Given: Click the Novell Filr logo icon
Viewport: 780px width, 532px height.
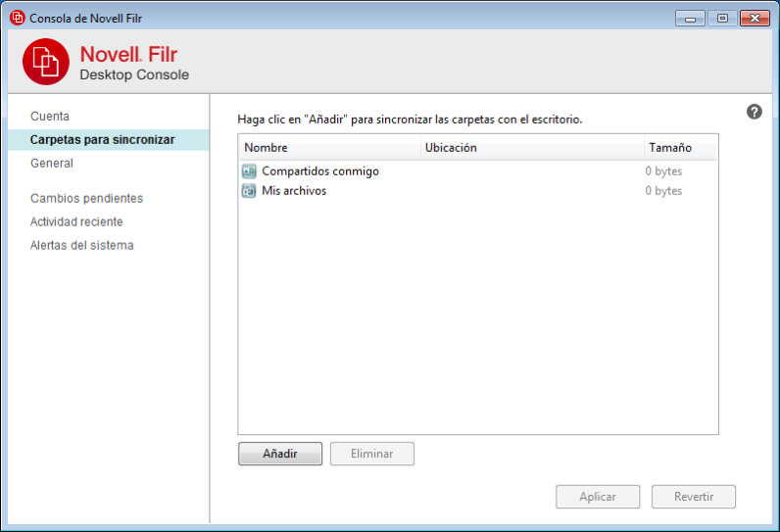Looking at the screenshot, I should coord(46,62).
